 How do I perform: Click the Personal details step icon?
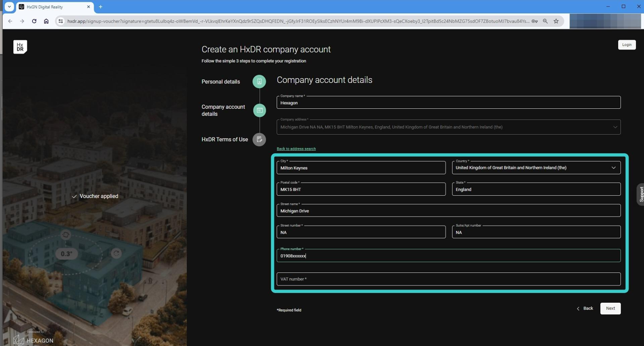coord(259,82)
